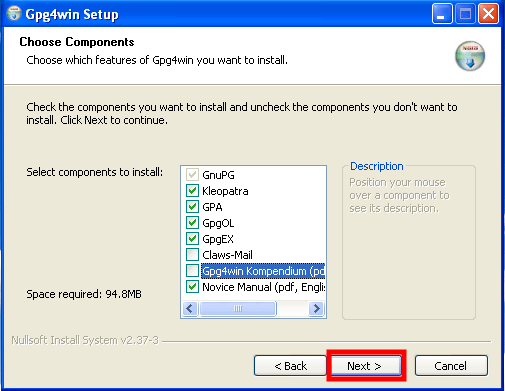Click the Next button to continue
Image resolution: width=505 pixels, height=391 pixels.
click(x=366, y=366)
